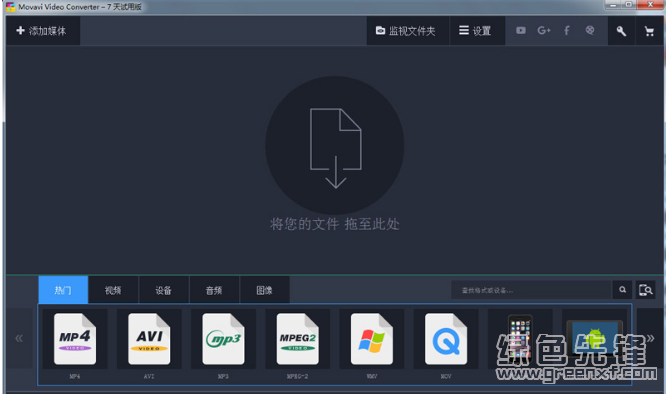Switch to the 音频 audio tab
Screen dimensions: 666x394
coord(214,290)
